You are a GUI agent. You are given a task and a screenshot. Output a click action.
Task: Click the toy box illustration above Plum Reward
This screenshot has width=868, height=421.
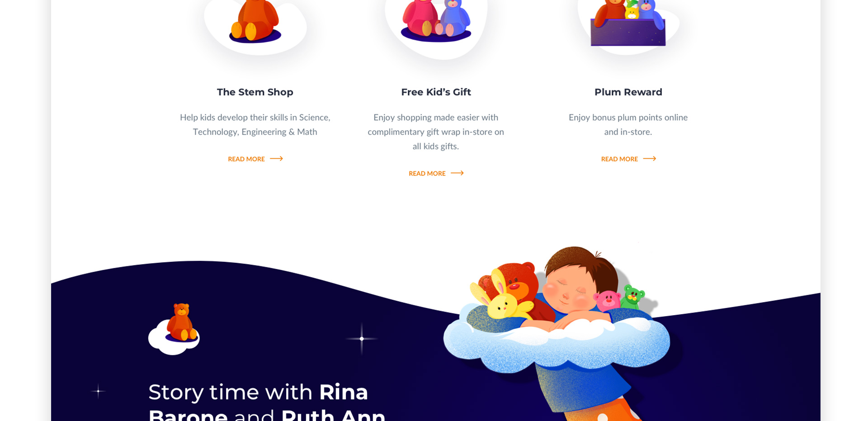coord(628,23)
